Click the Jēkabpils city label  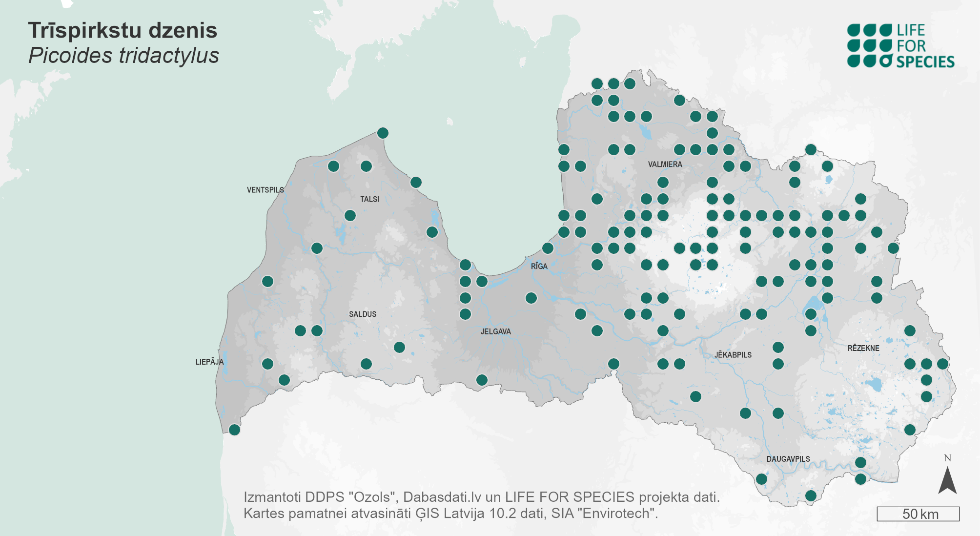(733, 355)
